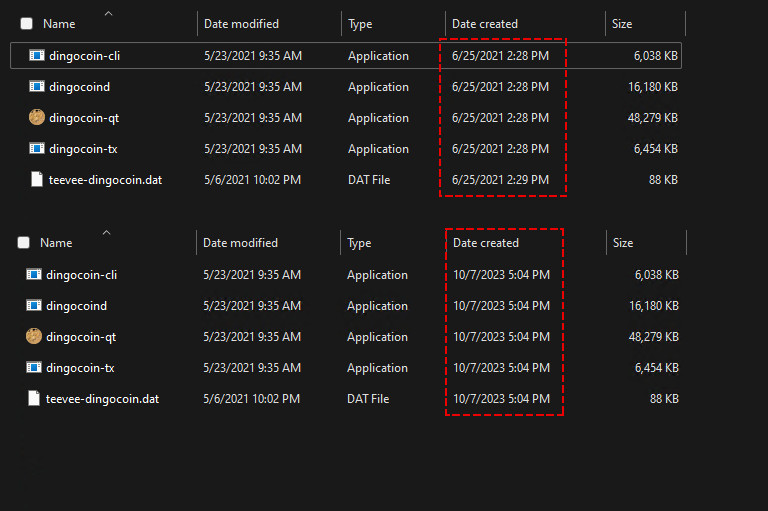Click 5/23/2021 9:35 AM of lower dingocoin-tx

coord(252,368)
